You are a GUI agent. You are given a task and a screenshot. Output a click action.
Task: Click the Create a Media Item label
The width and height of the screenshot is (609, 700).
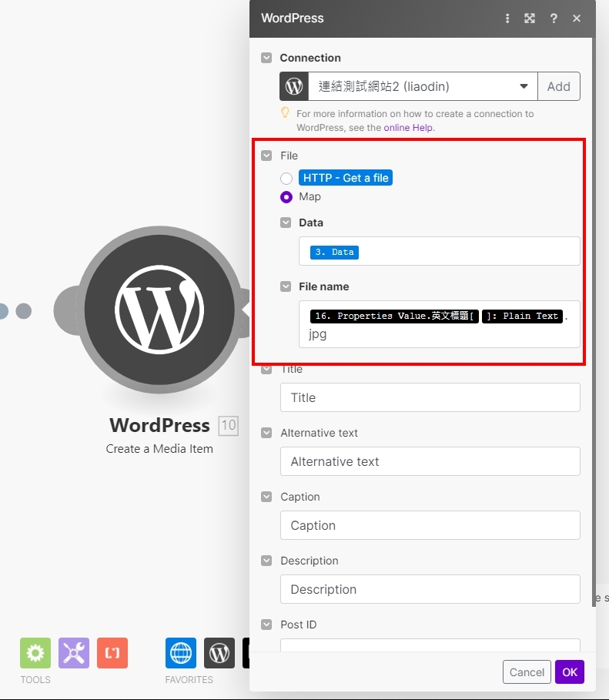pos(159,449)
